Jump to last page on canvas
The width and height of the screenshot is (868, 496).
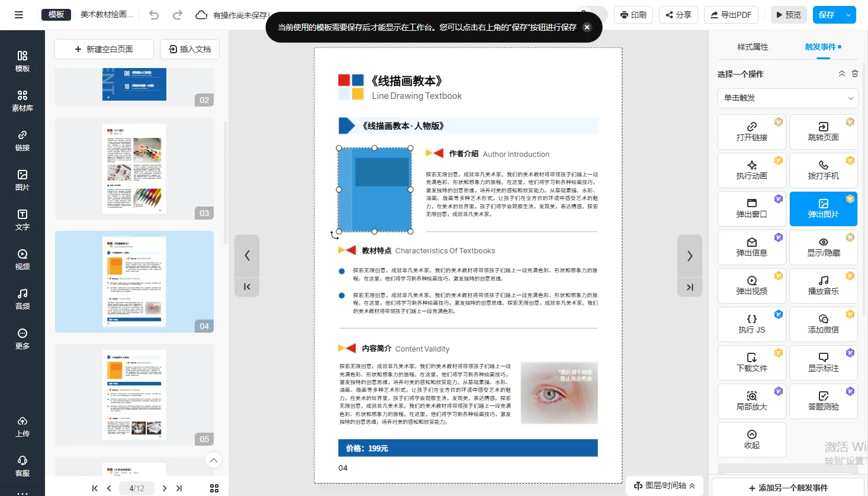click(x=690, y=287)
